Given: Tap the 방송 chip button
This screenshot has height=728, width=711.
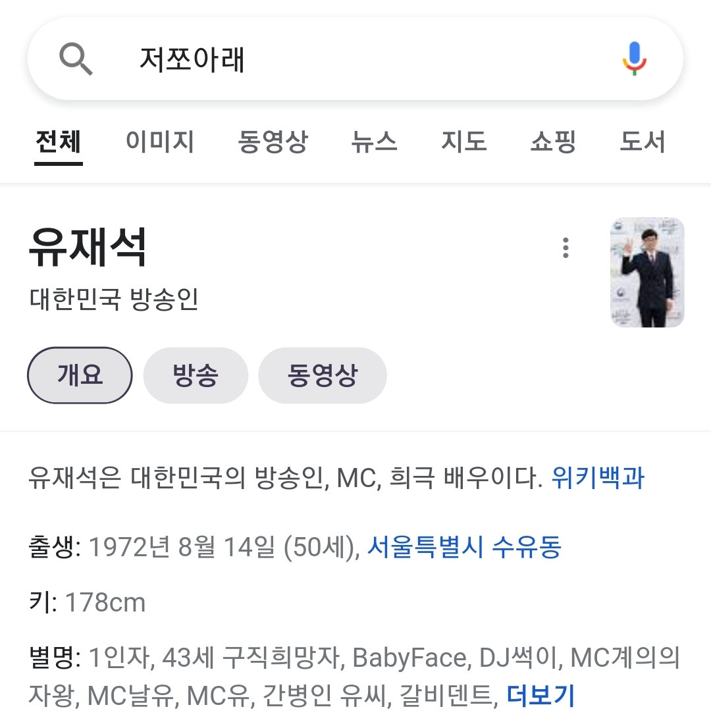Looking at the screenshot, I should pyautogui.click(x=196, y=375).
